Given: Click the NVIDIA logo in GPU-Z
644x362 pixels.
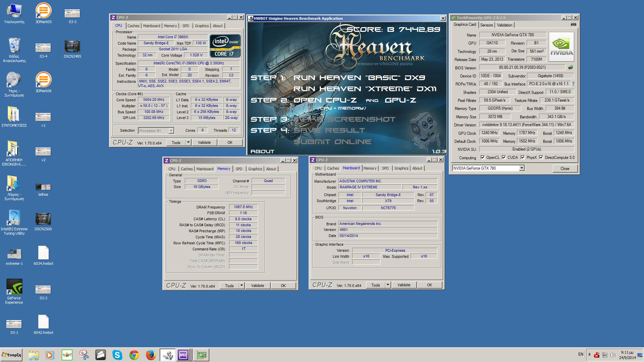Looking at the screenshot, I should pos(561,47).
